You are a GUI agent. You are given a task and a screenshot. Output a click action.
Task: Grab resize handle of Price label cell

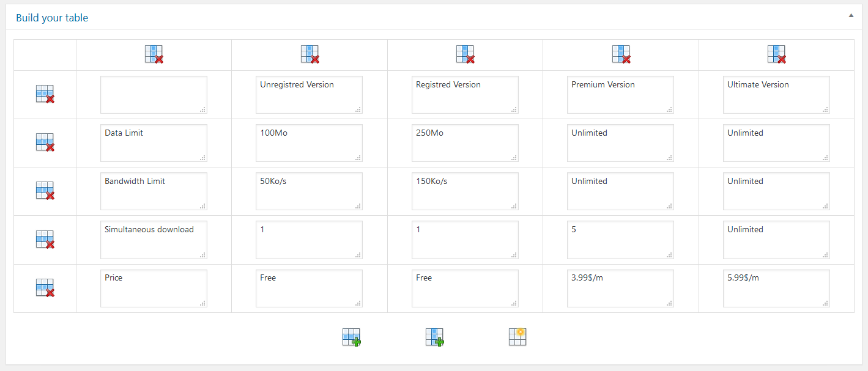pos(203,303)
